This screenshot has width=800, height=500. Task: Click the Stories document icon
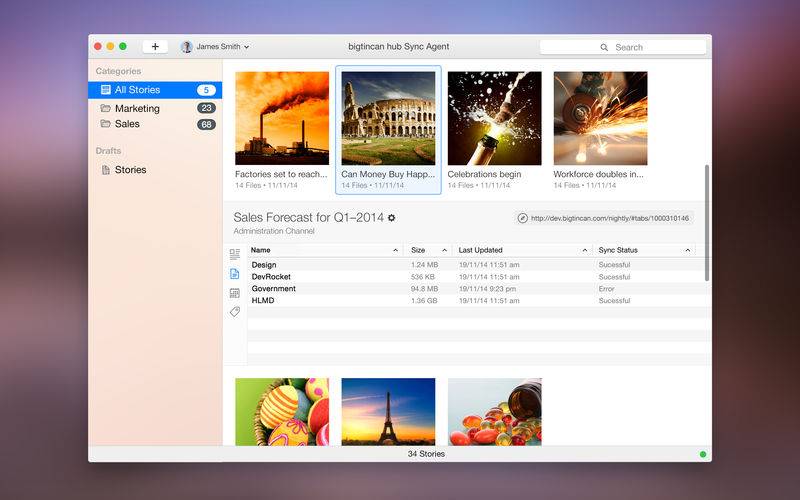coord(106,170)
